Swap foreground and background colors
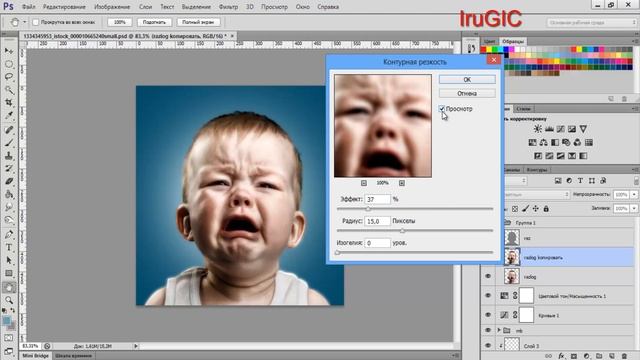640x360 pixels. (13, 311)
